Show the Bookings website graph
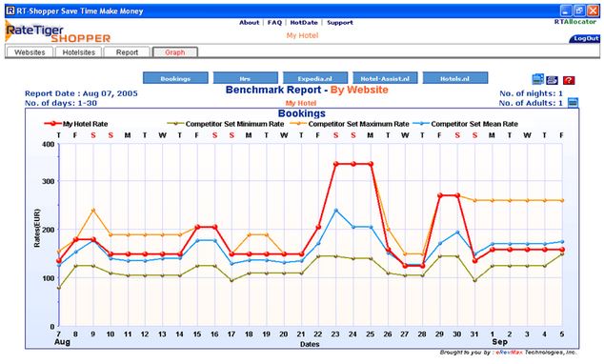604x364 pixels. [175, 78]
